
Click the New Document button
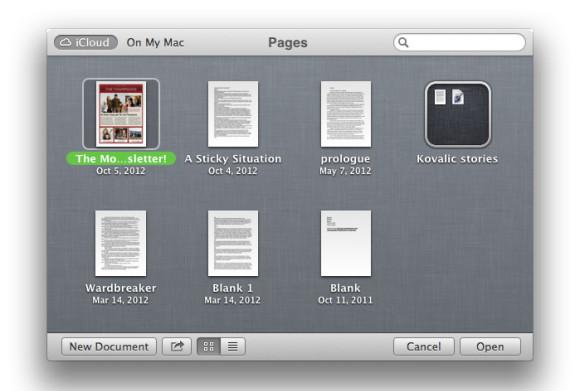coord(109,347)
